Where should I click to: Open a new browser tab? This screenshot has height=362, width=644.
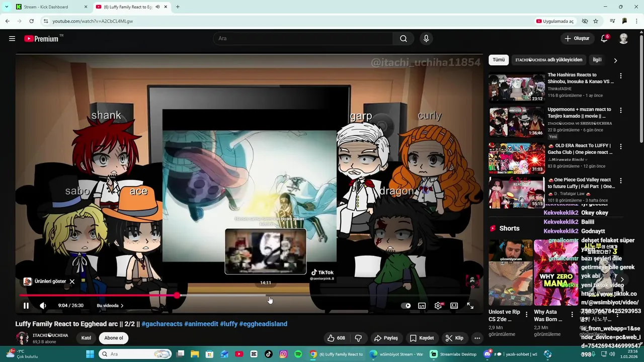(x=178, y=7)
